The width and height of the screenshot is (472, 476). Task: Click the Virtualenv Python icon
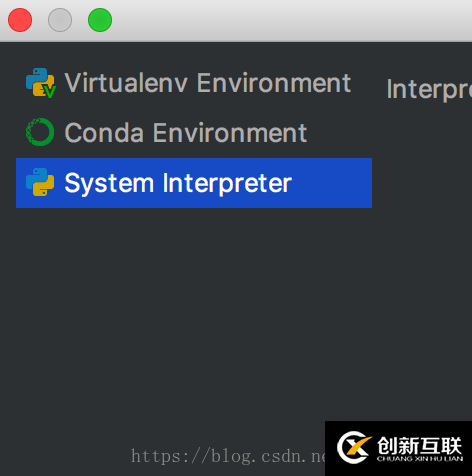(x=40, y=83)
